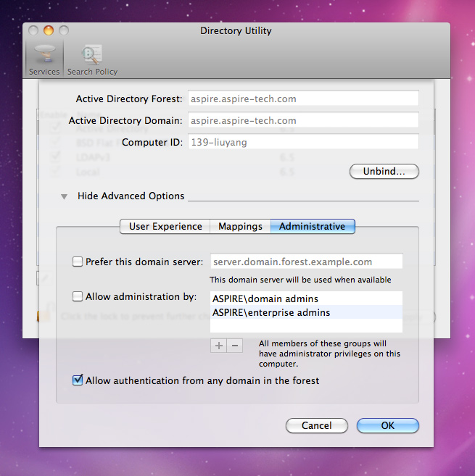Click the plus button to add admin group
Viewport: 475px width, 476px height.
(x=218, y=346)
